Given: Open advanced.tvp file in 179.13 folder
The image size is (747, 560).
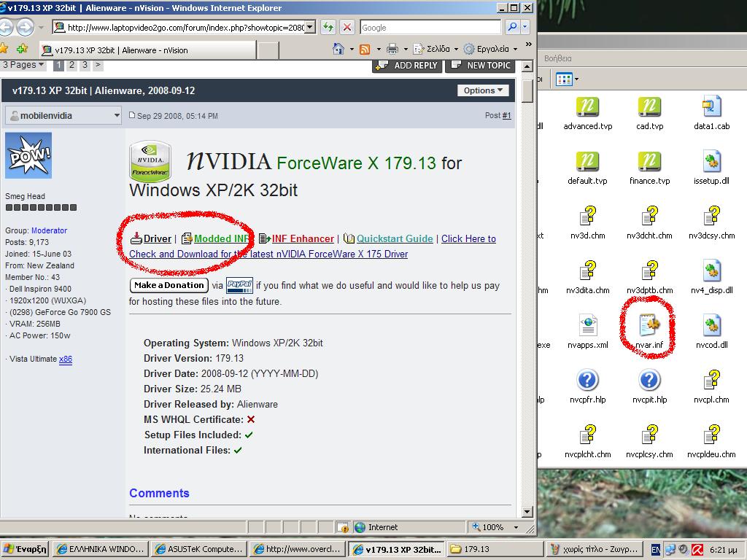Looking at the screenshot, I should [587, 113].
